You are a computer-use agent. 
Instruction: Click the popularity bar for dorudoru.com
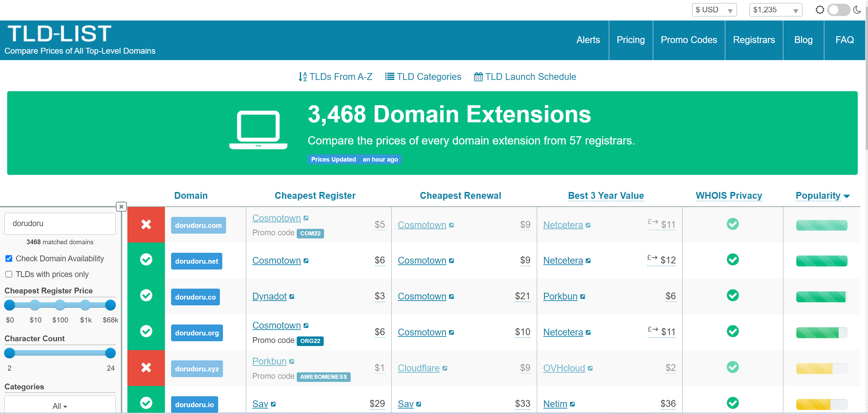[822, 225]
